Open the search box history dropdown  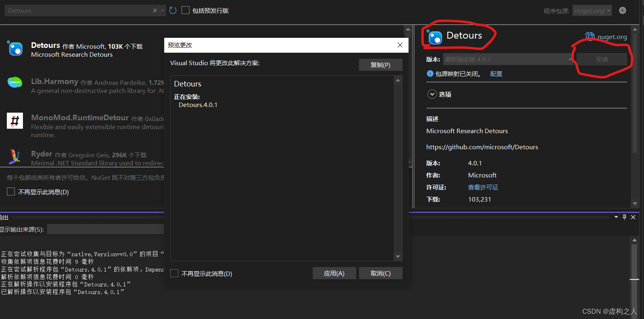163,10
